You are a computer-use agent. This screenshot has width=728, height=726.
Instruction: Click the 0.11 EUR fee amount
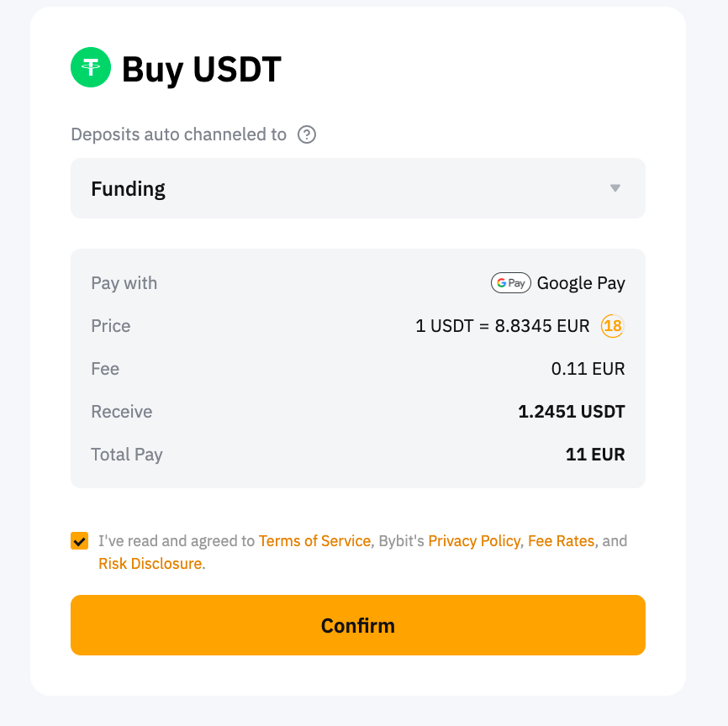click(588, 369)
